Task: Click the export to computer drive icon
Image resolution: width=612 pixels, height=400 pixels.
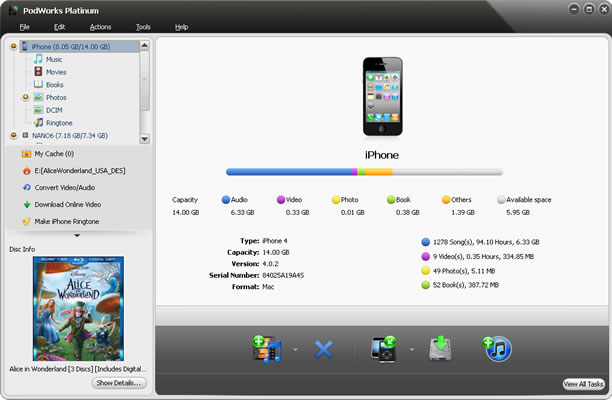Action: 441,348
